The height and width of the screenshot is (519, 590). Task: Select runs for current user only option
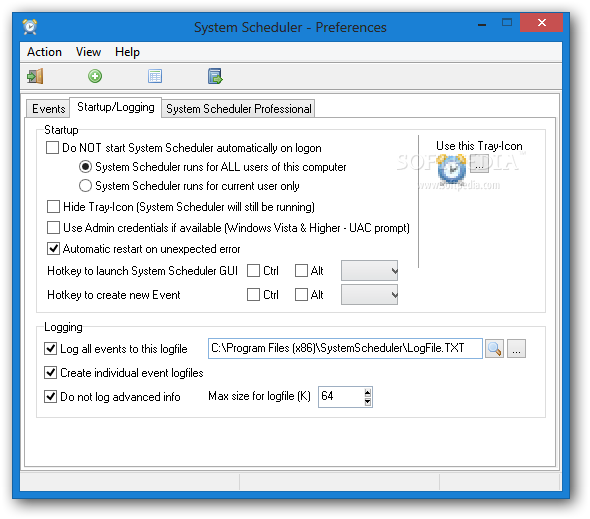click(85, 186)
